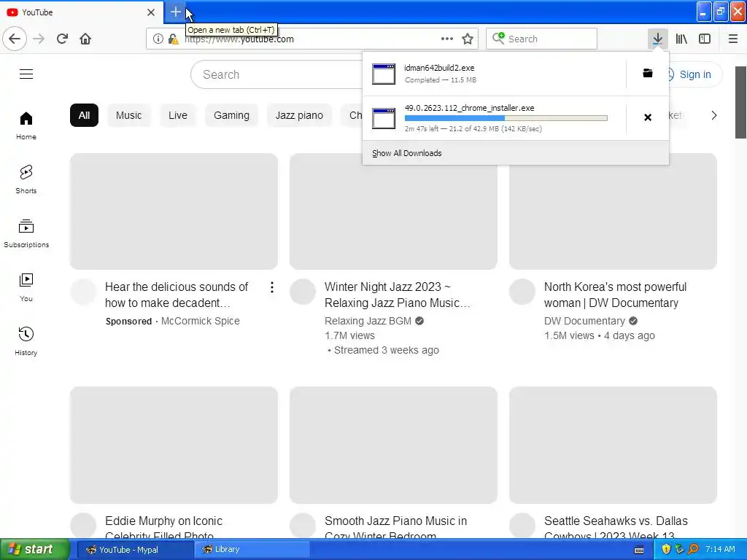Switch to YouTube - Mypal taskbar button
The height and width of the screenshot is (560, 747).
coord(135,550)
